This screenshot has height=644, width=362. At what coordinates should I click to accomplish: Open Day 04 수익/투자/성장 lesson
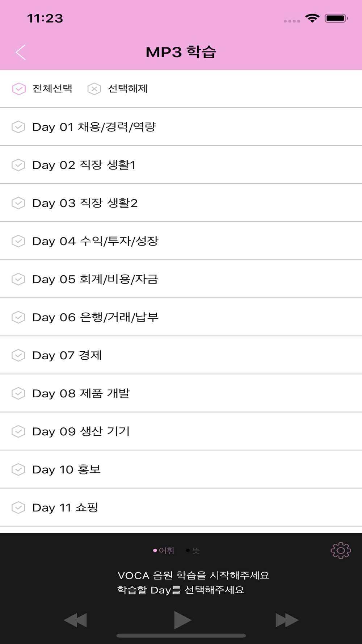(96, 241)
